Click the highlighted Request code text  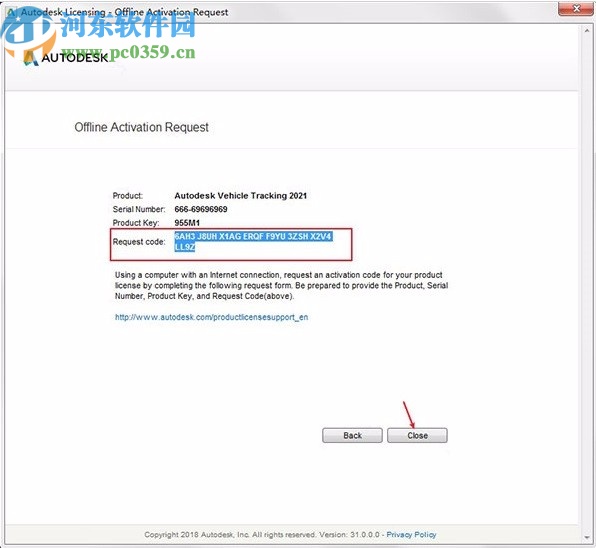pos(253,242)
